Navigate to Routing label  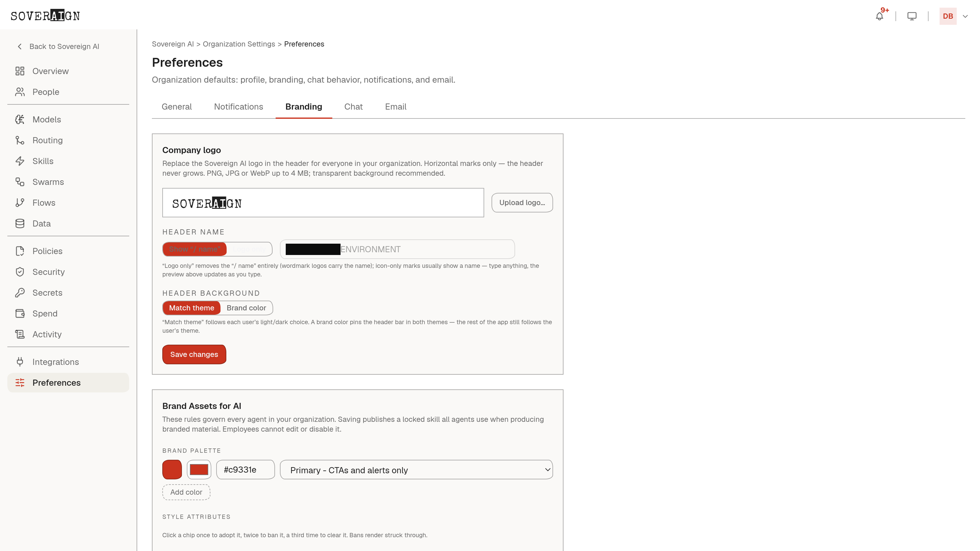(x=47, y=140)
